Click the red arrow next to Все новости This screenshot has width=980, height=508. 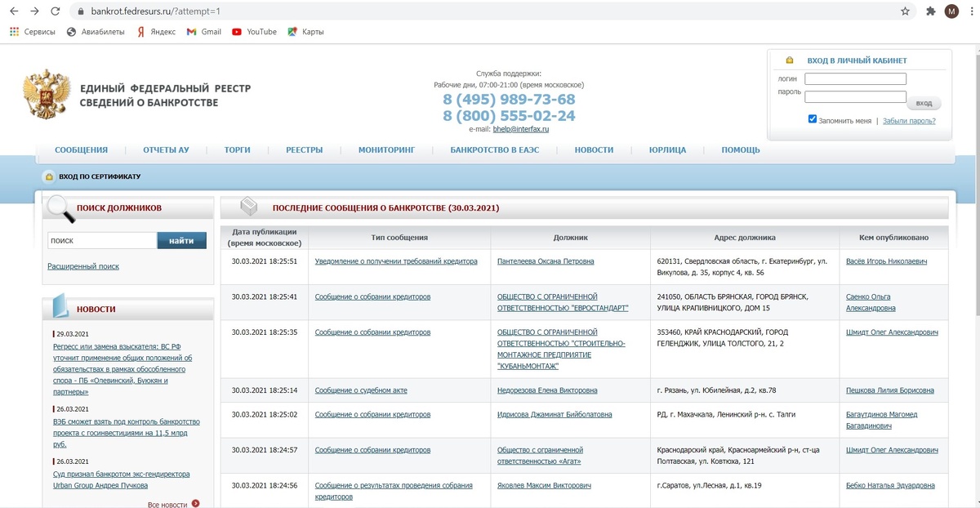[195, 504]
